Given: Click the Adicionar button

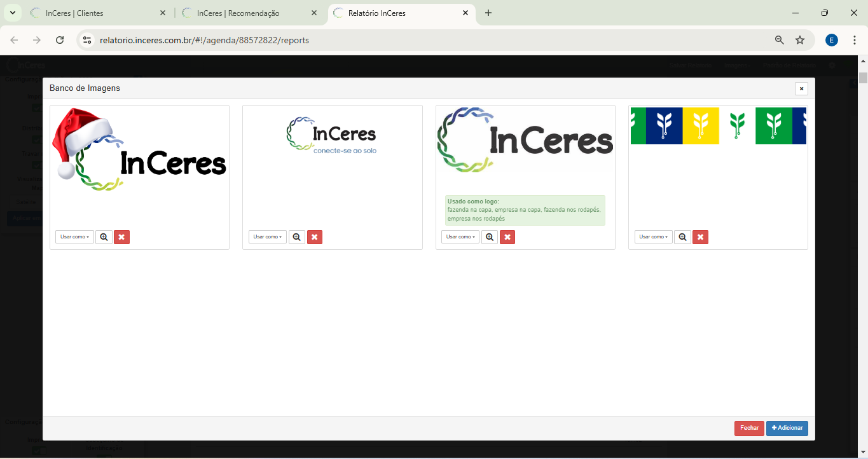Looking at the screenshot, I should 787,428.
